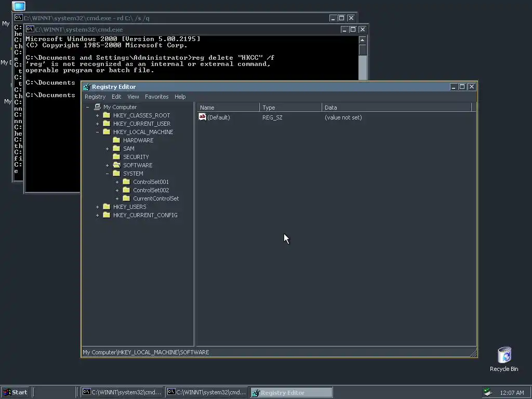Click the Registry Editor title bar icon

[x=87, y=87]
